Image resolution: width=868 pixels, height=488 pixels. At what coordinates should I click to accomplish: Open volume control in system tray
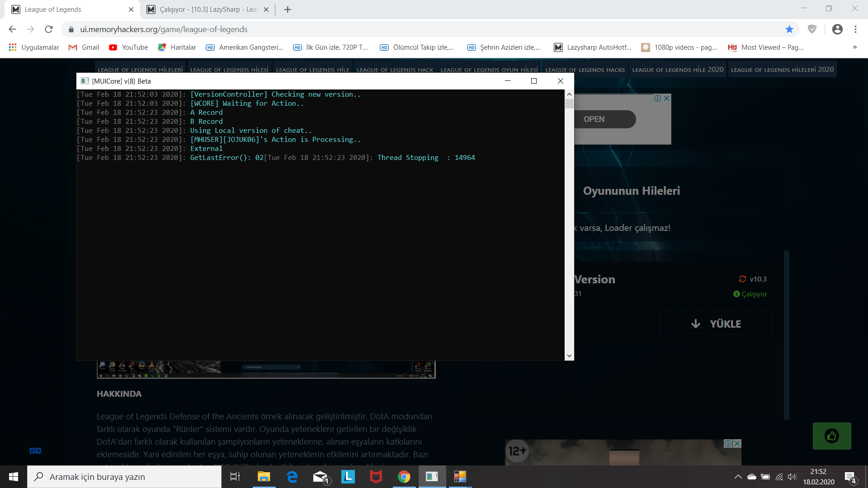coord(792,477)
